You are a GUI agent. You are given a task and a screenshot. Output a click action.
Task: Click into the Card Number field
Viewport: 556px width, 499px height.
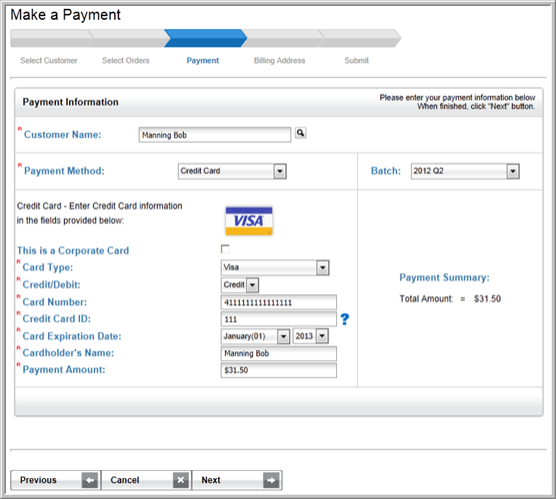(x=279, y=303)
